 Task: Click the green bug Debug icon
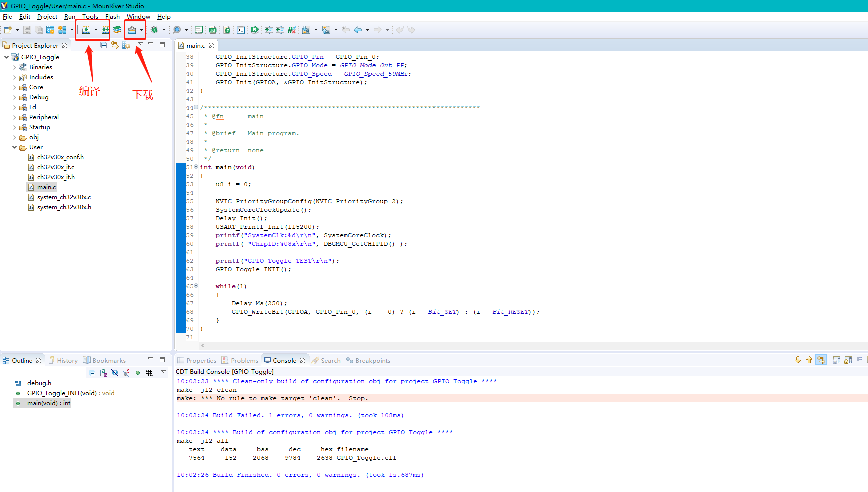click(x=155, y=30)
